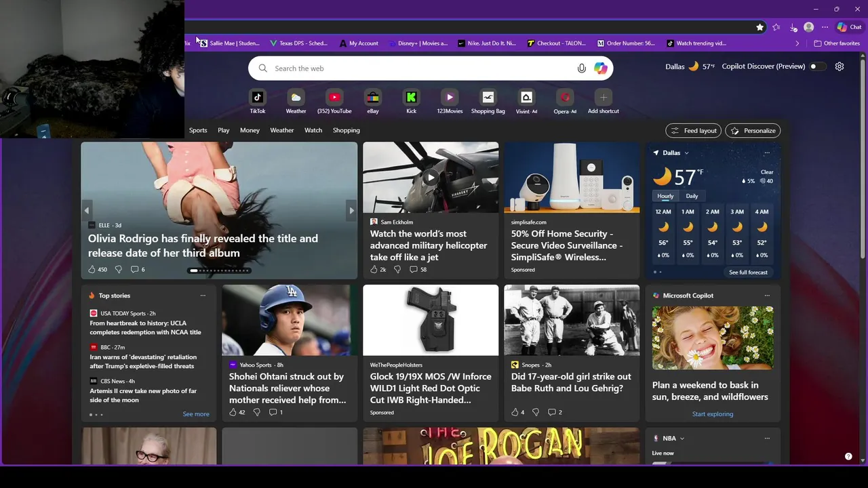Open comments on Olivia Rodrigo article
Image resolution: width=868 pixels, height=488 pixels.
[x=138, y=269]
